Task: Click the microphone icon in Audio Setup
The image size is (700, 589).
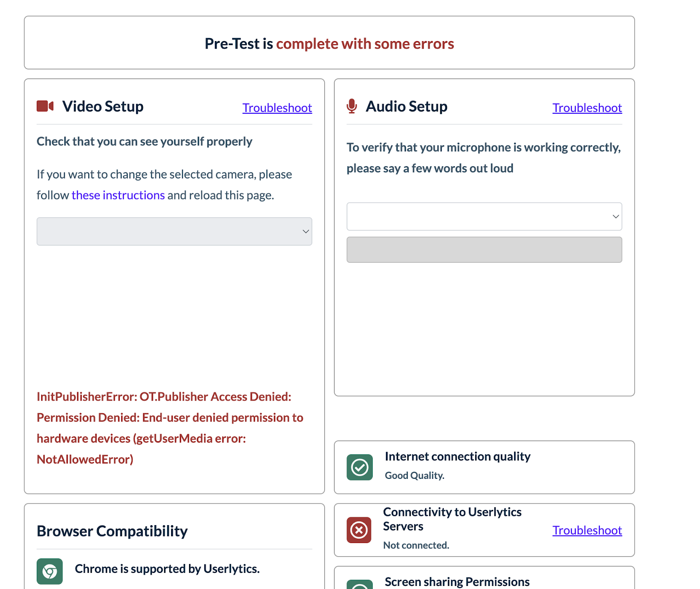Action: tap(351, 105)
